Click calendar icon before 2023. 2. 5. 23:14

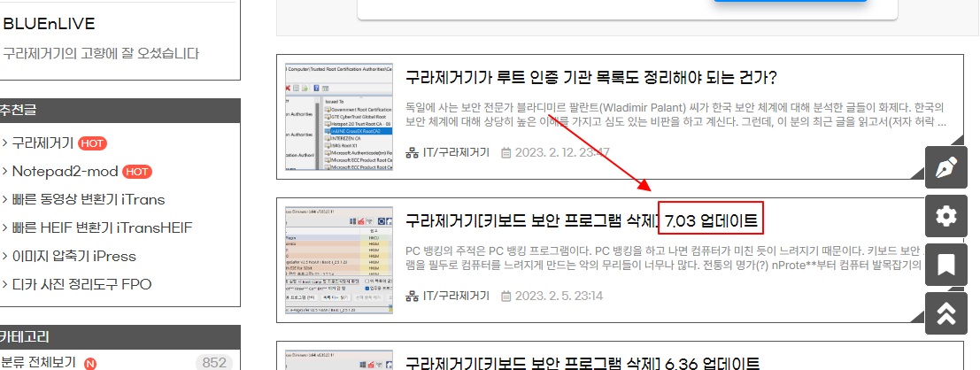[506, 296]
